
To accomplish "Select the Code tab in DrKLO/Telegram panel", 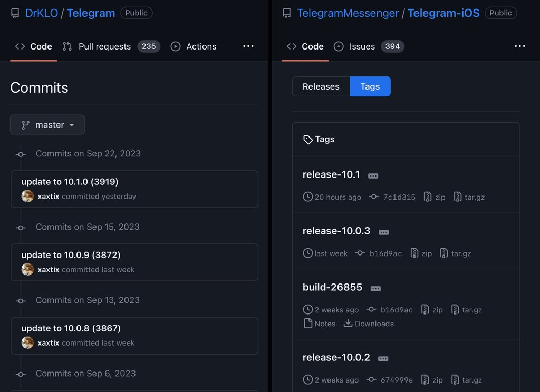I will pyautogui.click(x=34, y=46).
